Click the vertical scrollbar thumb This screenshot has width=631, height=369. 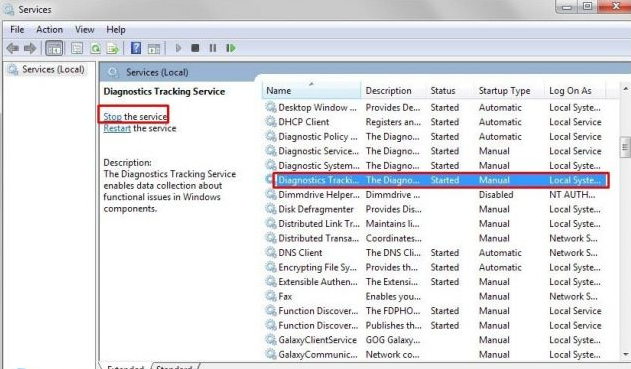click(625, 147)
